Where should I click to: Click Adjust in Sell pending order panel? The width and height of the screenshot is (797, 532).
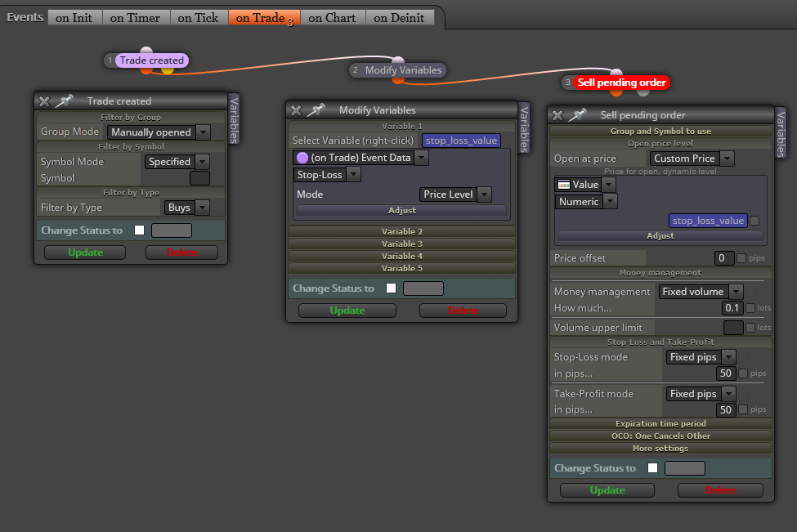[660, 236]
